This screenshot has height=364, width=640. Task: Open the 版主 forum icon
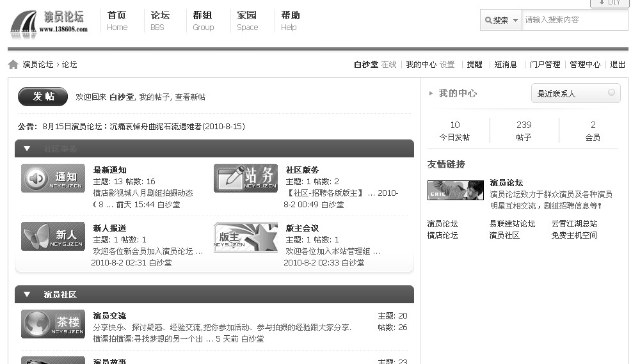pyautogui.click(x=246, y=237)
